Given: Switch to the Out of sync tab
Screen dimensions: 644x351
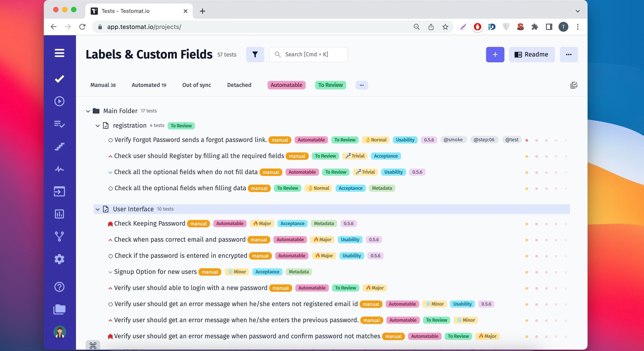Looking at the screenshot, I should tap(197, 85).
